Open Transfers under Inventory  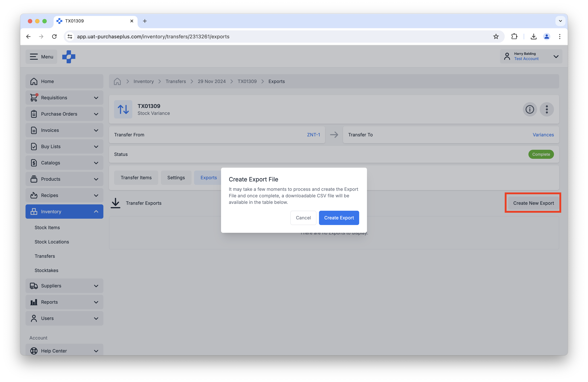coord(45,256)
